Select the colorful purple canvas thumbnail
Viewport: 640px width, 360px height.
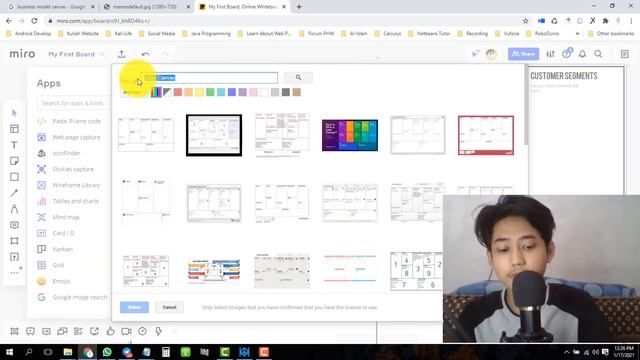[x=350, y=135]
